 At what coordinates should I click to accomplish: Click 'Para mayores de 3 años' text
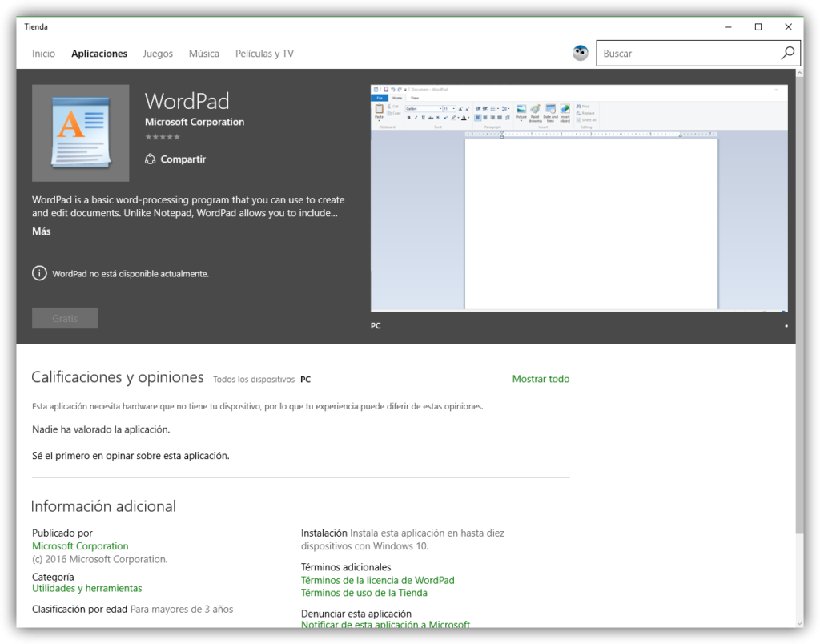point(182,609)
